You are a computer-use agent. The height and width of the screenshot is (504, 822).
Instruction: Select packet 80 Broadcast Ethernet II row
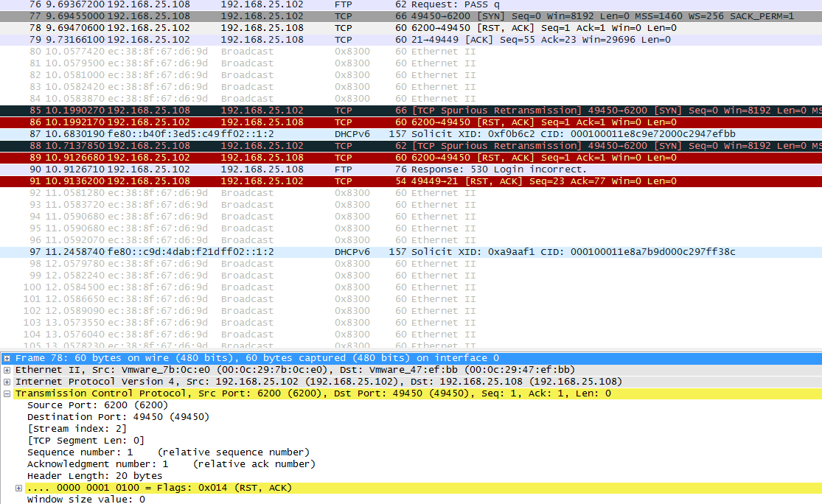tap(369, 52)
